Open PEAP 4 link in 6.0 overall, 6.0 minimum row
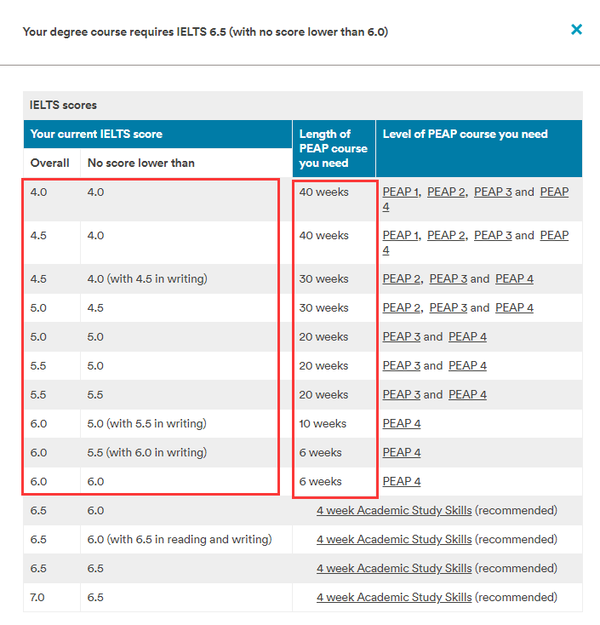The image size is (600, 625). click(401, 482)
